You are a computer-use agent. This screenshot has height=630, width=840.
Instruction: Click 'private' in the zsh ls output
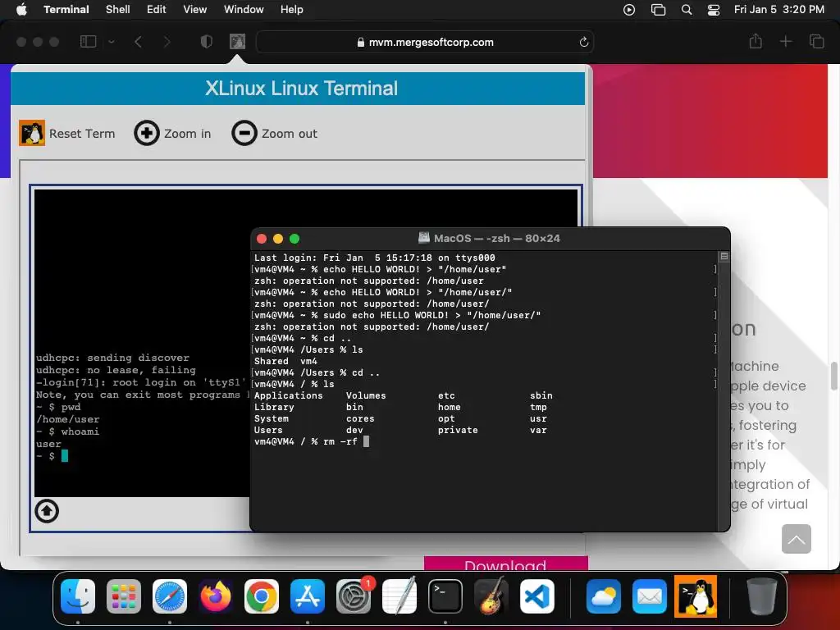click(458, 430)
